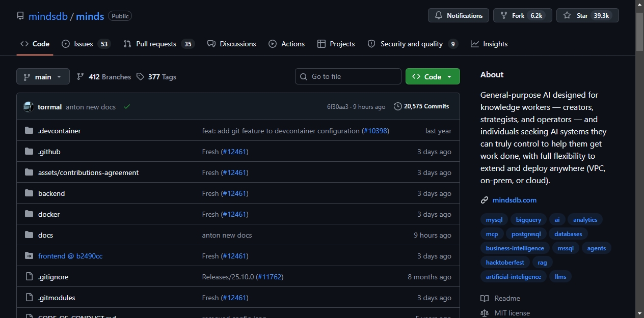Open the Actions tab
The image size is (644, 318).
coord(287,44)
